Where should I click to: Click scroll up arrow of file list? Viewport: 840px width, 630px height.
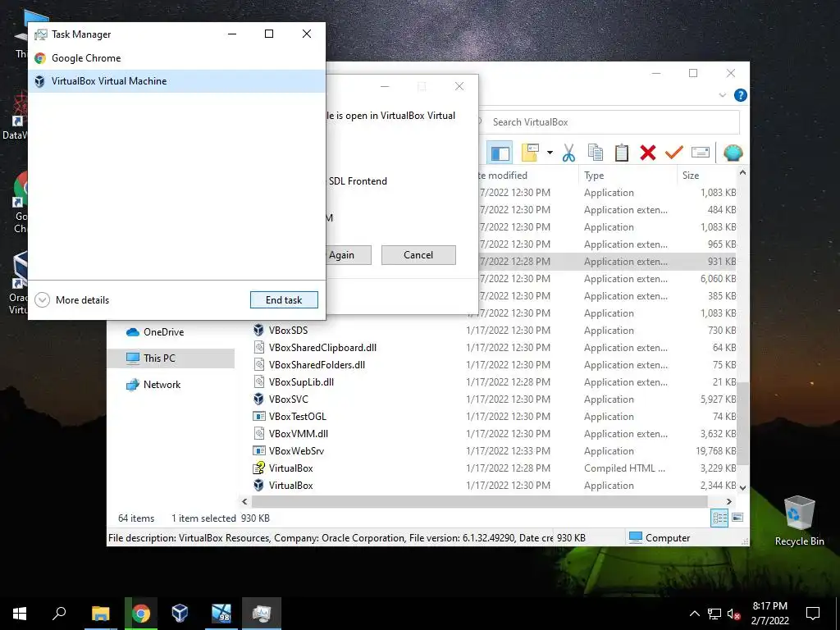(x=742, y=172)
